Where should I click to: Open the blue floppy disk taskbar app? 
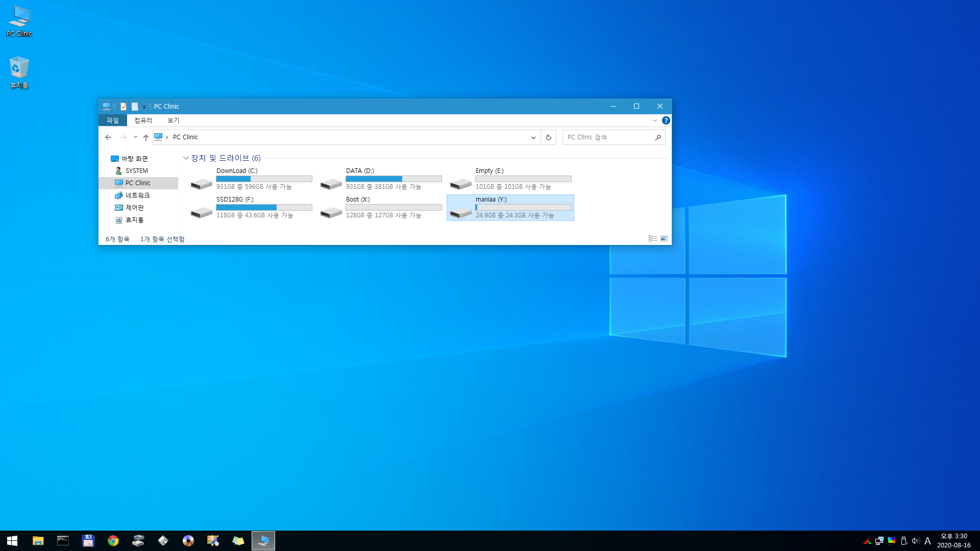88,541
